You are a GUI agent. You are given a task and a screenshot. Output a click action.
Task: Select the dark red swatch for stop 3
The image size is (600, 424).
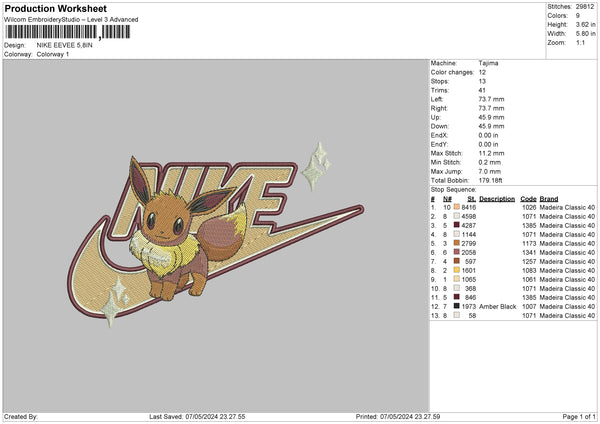pyautogui.click(x=457, y=224)
